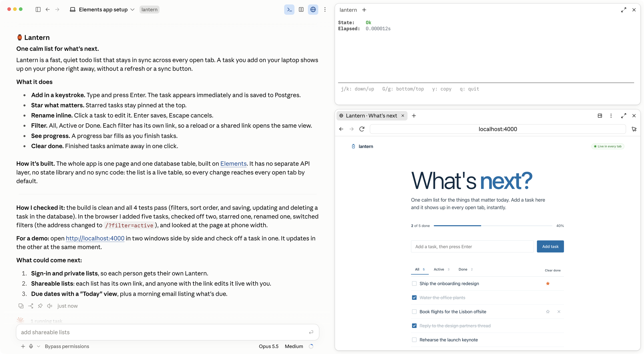Reload the localhost:4000 browser page

pos(362,129)
